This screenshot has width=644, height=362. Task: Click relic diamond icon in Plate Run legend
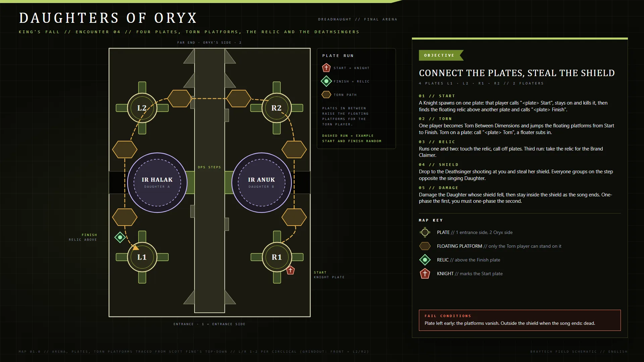click(x=326, y=81)
